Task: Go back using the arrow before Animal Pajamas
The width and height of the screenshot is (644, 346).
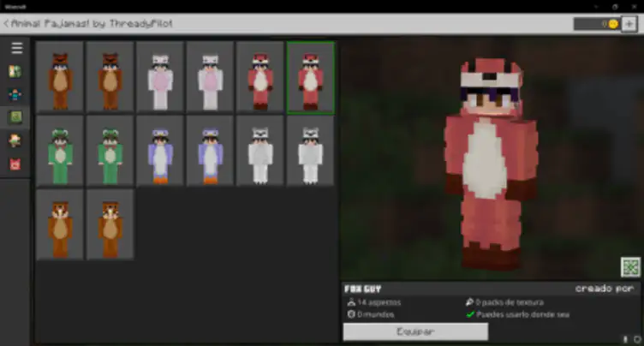Action: pyautogui.click(x=6, y=23)
